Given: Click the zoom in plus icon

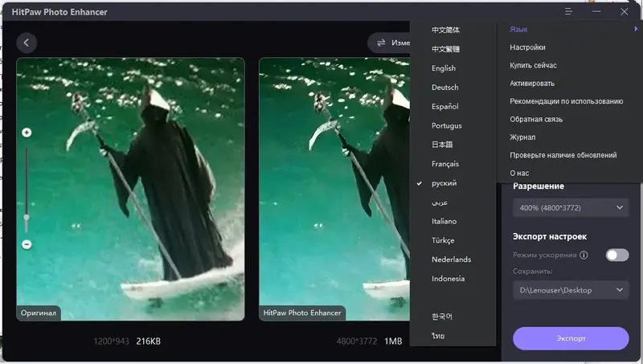Looking at the screenshot, I should coord(27,133).
